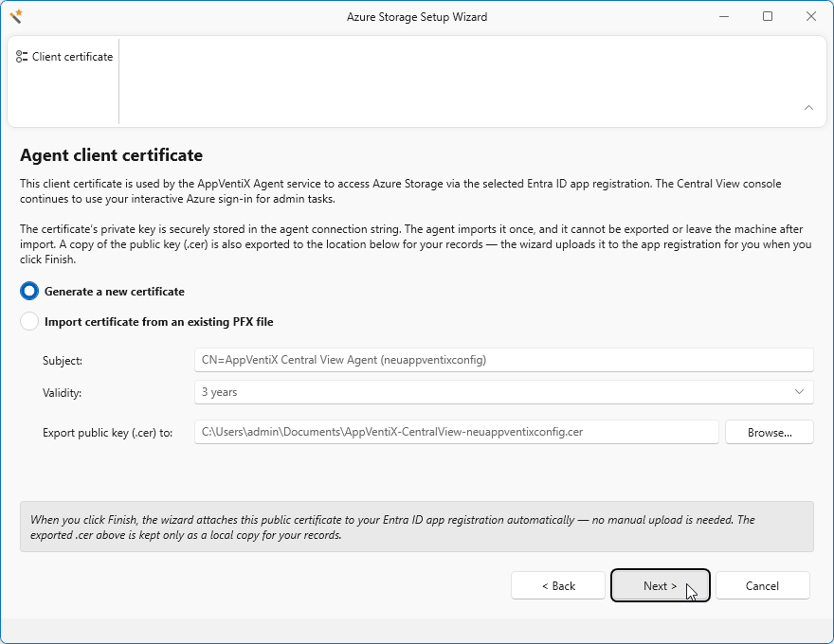Click into the Subject text field
This screenshot has height=644, width=834.
point(503,360)
